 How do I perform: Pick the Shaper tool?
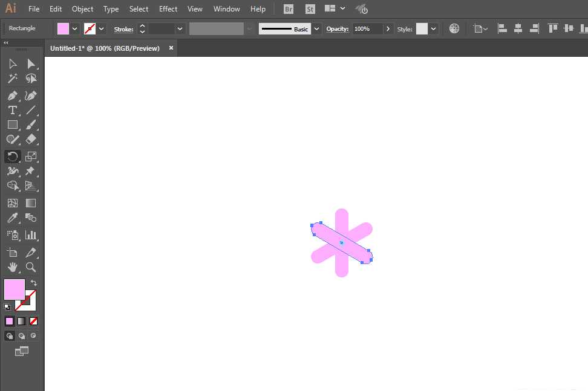pyautogui.click(x=12, y=140)
